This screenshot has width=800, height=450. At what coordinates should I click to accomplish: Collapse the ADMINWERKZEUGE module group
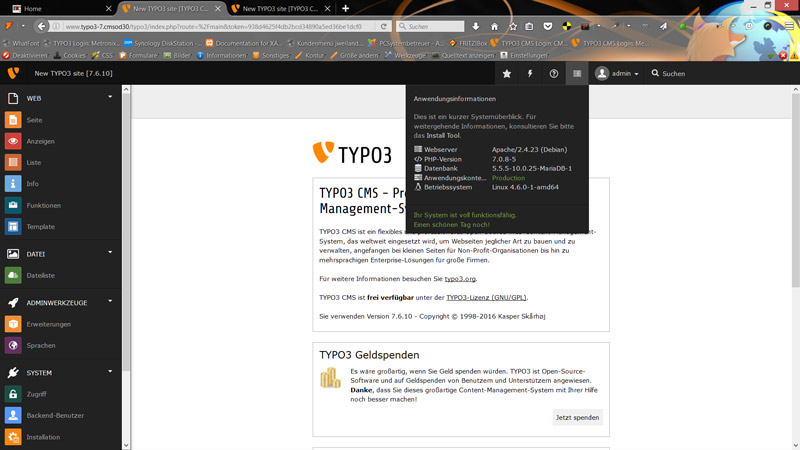(110, 302)
